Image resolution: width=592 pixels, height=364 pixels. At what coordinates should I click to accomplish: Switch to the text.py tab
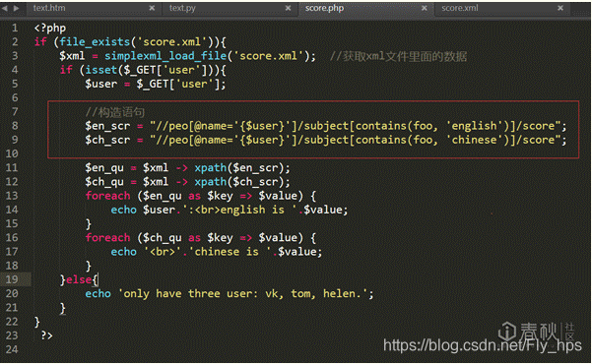click(x=182, y=8)
